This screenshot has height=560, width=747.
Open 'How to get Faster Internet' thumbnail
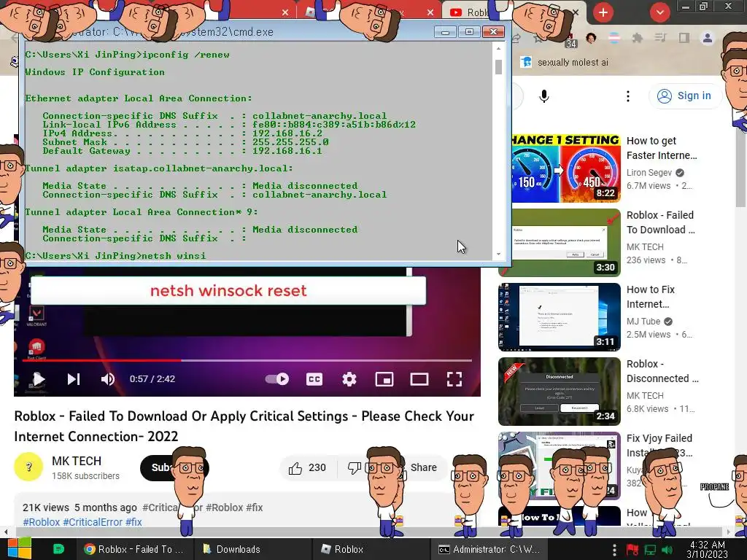click(566, 168)
